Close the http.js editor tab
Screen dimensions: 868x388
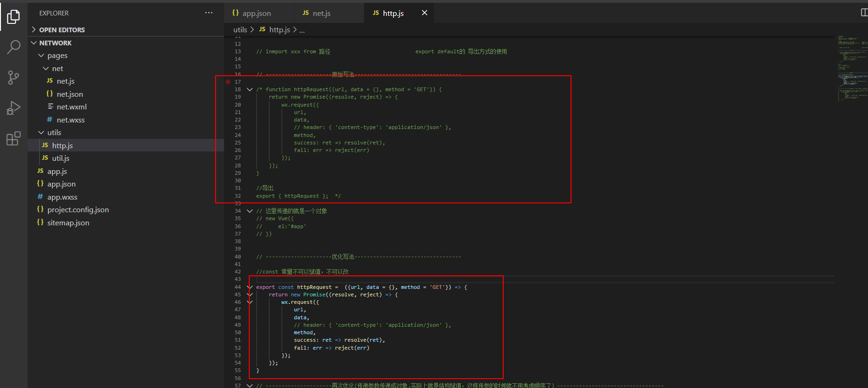pos(425,13)
